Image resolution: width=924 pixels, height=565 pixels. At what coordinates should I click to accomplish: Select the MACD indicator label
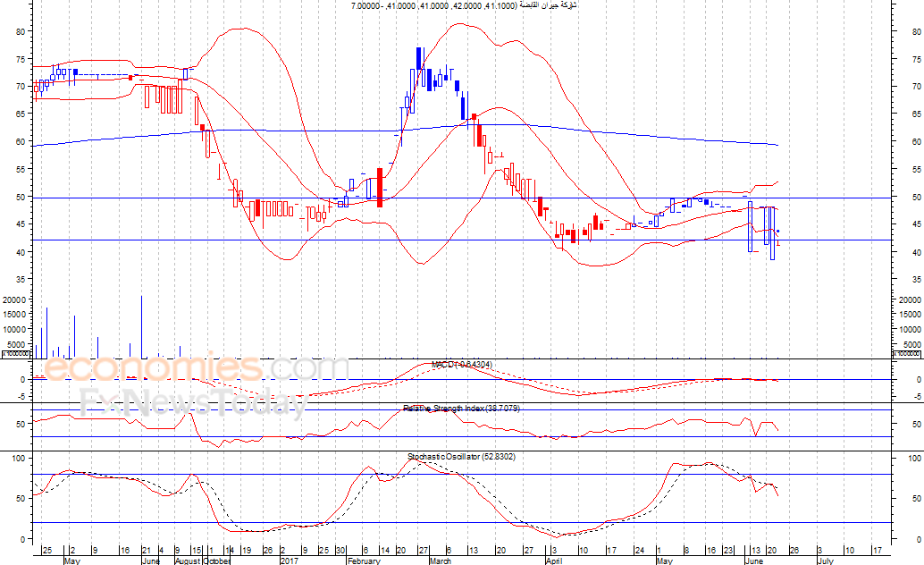pos(461,365)
